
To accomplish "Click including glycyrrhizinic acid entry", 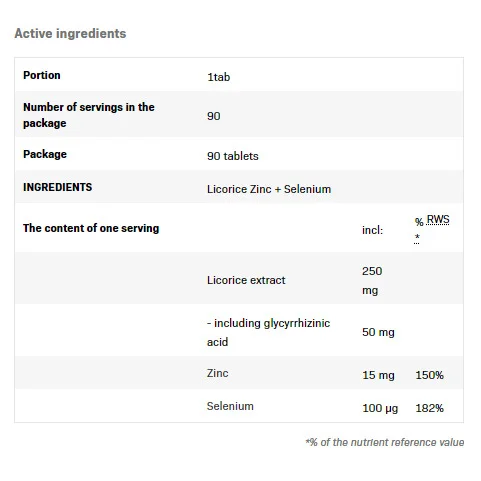I will pyautogui.click(x=268, y=332).
